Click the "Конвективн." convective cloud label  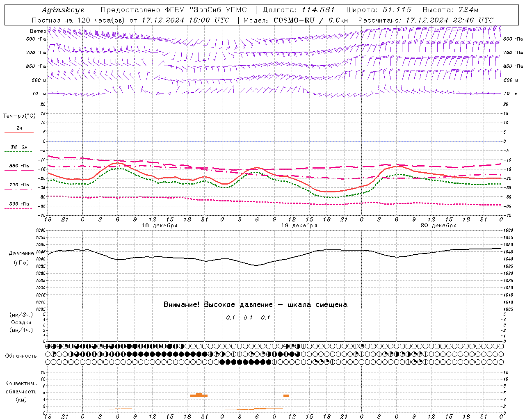(21, 383)
